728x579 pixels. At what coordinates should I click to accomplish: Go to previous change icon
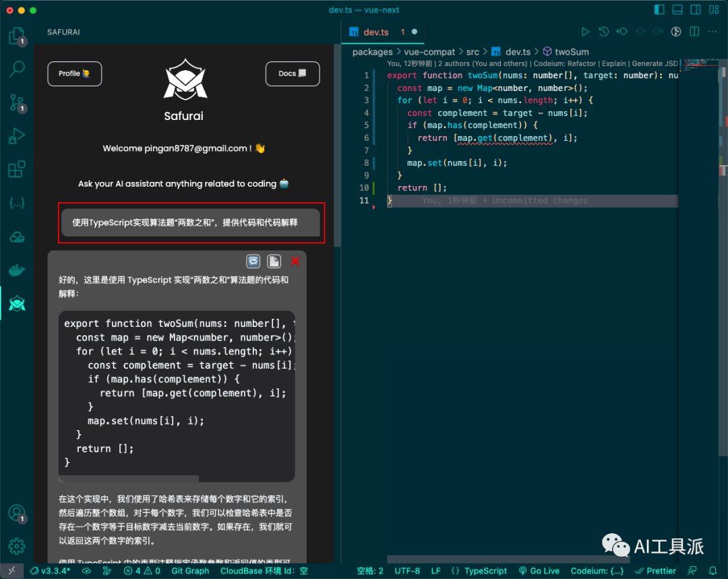pyautogui.click(x=621, y=32)
